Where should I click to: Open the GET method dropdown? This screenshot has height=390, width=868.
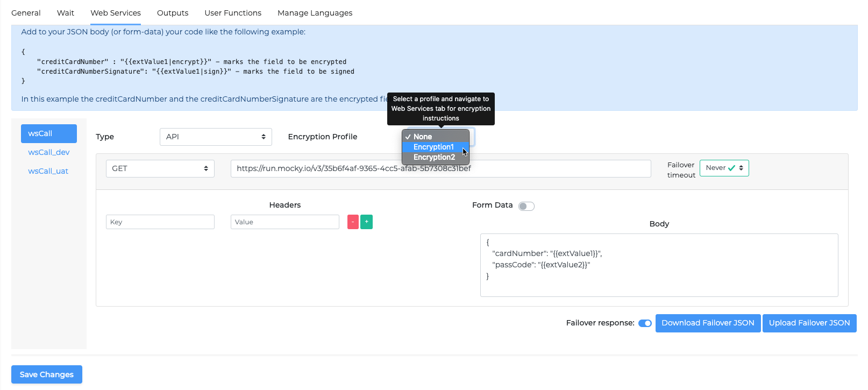tap(160, 168)
